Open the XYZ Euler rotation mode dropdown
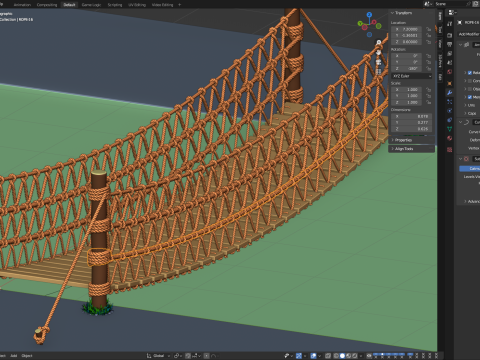 (412, 76)
